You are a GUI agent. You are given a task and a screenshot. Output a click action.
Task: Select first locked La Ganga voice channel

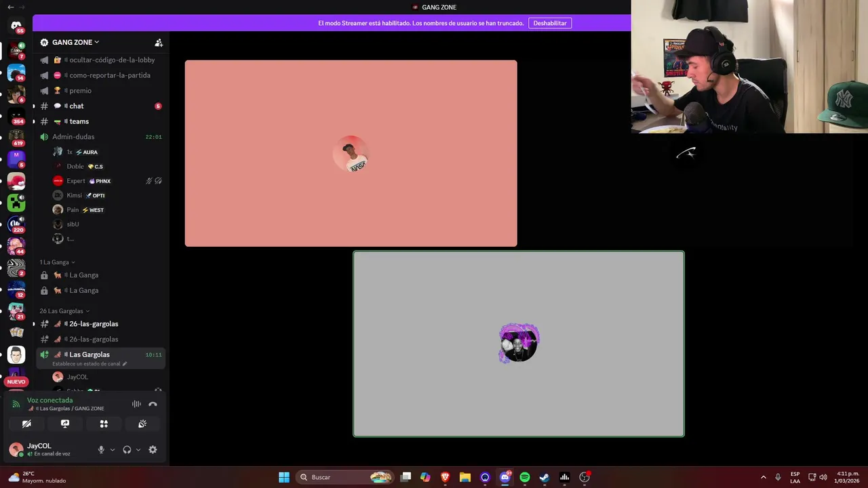[100, 275]
